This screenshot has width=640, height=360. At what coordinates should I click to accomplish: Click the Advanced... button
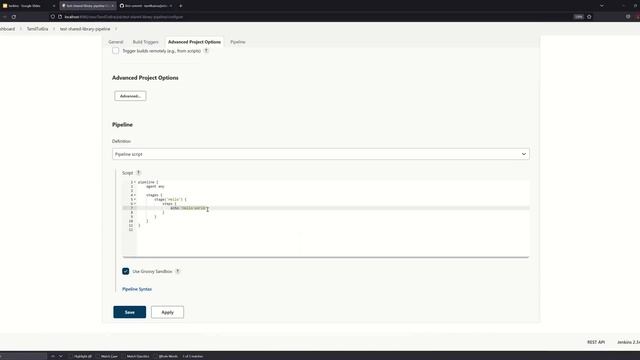click(x=130, y=96)
